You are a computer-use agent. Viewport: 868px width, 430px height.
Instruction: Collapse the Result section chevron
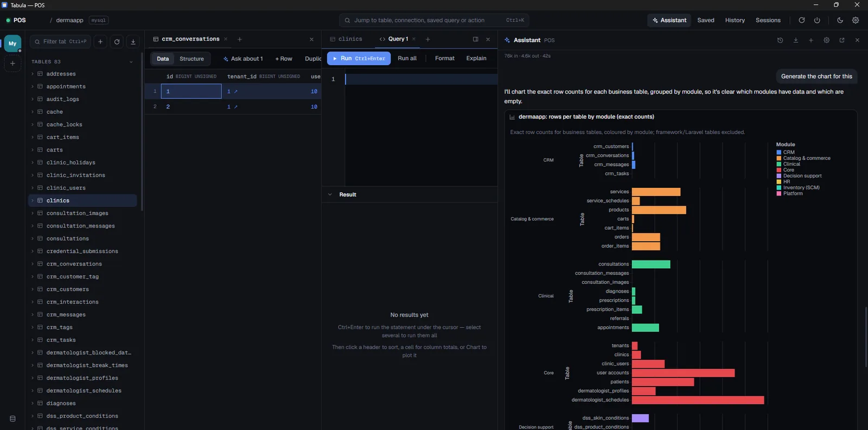[330, 194]
